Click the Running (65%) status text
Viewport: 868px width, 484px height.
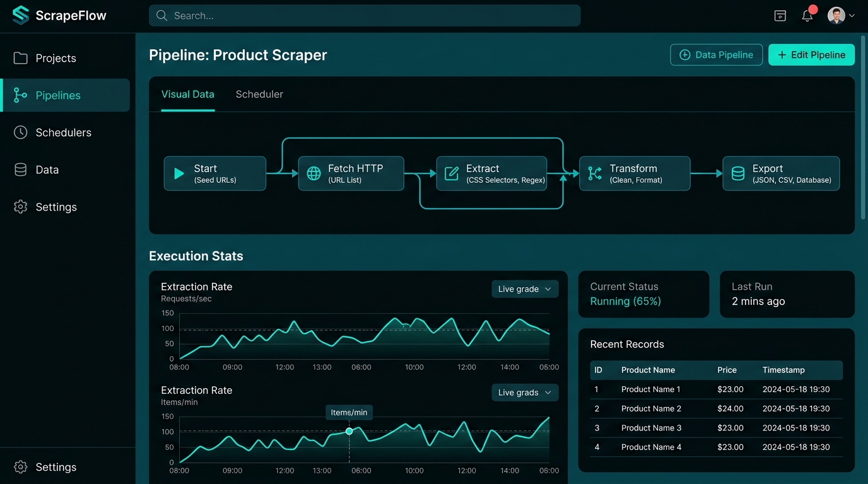626,301
